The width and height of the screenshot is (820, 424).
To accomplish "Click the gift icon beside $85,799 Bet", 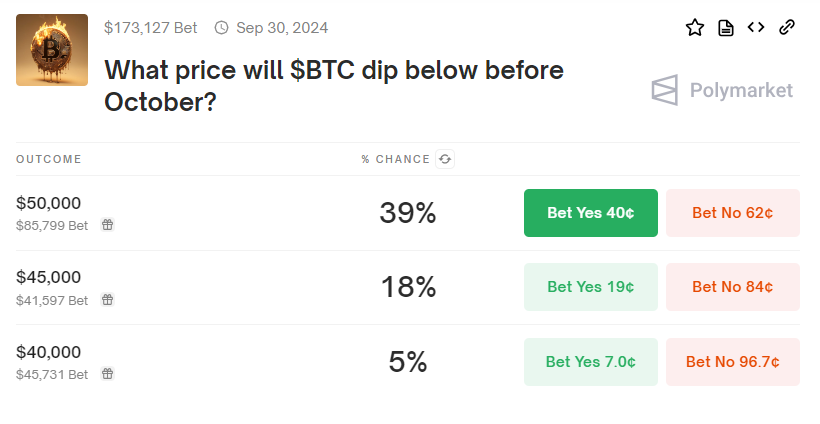I will pyautogui.click(x=107, y=225).
